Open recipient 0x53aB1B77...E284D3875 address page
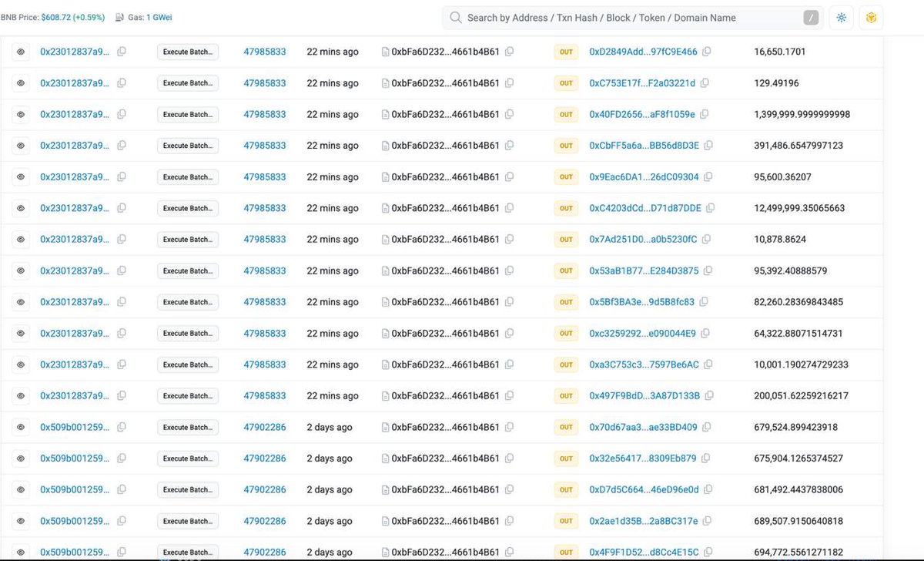The image size is (924, 561). tap(644, 270)
